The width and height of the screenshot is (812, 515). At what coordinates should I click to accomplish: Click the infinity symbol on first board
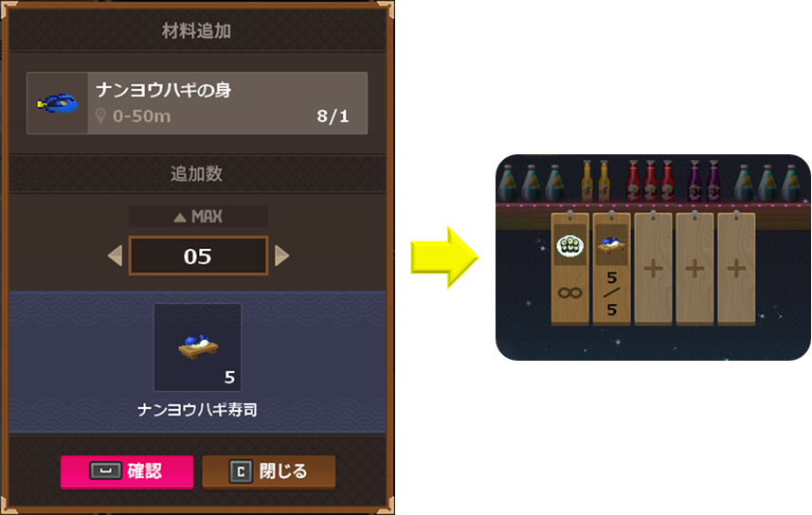click(x=570, y=293)
